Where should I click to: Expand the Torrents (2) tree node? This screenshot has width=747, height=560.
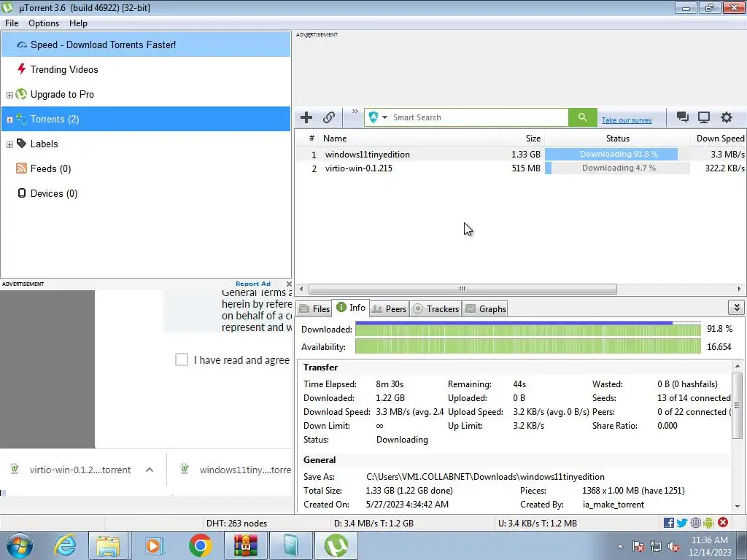coord(9,120)
